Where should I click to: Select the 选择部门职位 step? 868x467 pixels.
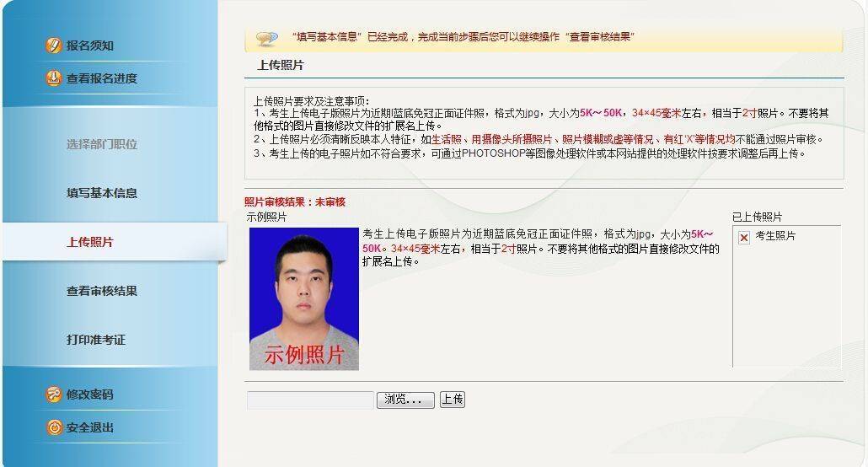(102, 144)
